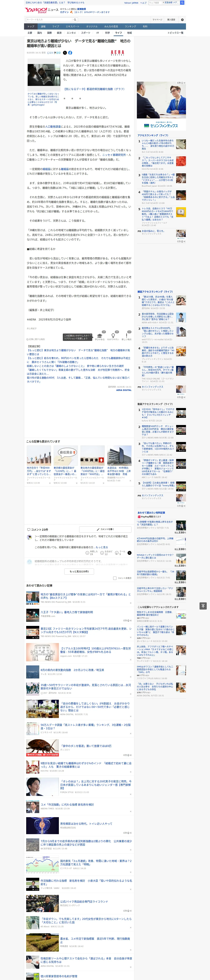210x980 pixels.
Task: Switch to the スポーツ category
Action: pos(86,33)
